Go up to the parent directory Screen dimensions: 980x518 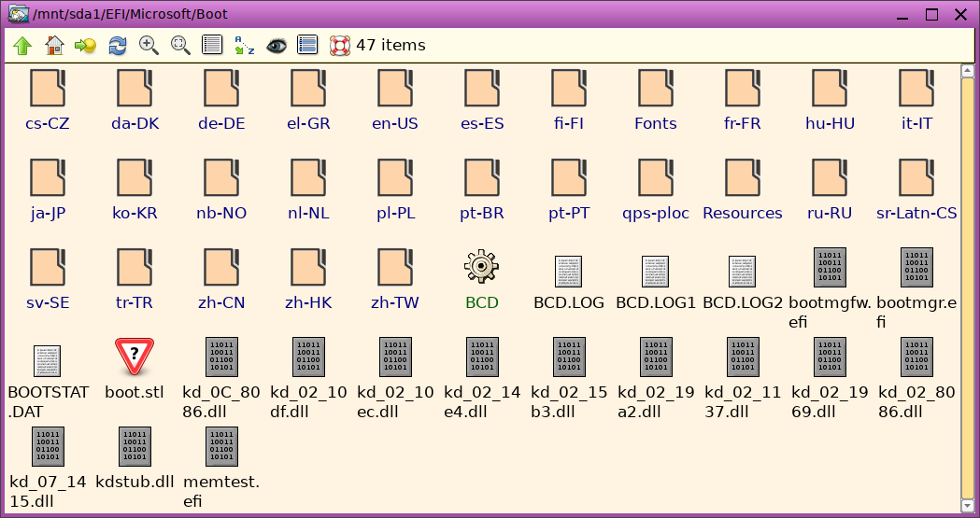coord(22,45)
